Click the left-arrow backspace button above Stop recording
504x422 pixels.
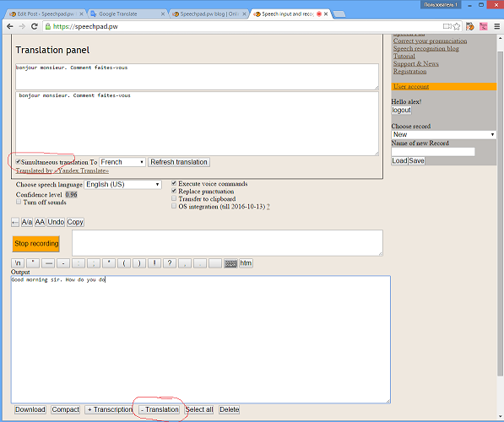pos(15,222)
